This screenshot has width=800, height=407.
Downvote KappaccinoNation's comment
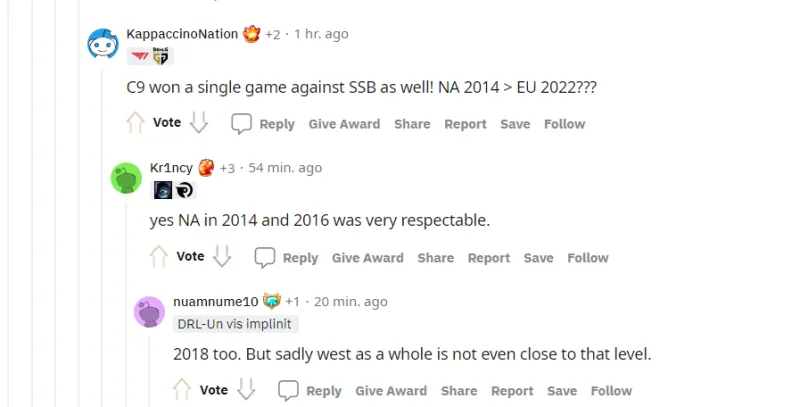(x=198, y=123)
